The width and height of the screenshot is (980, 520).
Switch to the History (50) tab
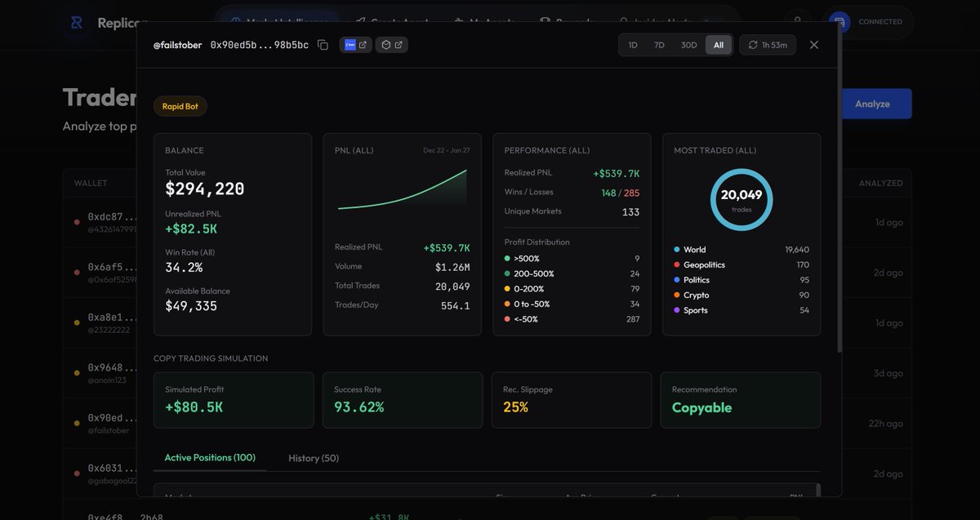pyautogui.click(x=313, y=458)
